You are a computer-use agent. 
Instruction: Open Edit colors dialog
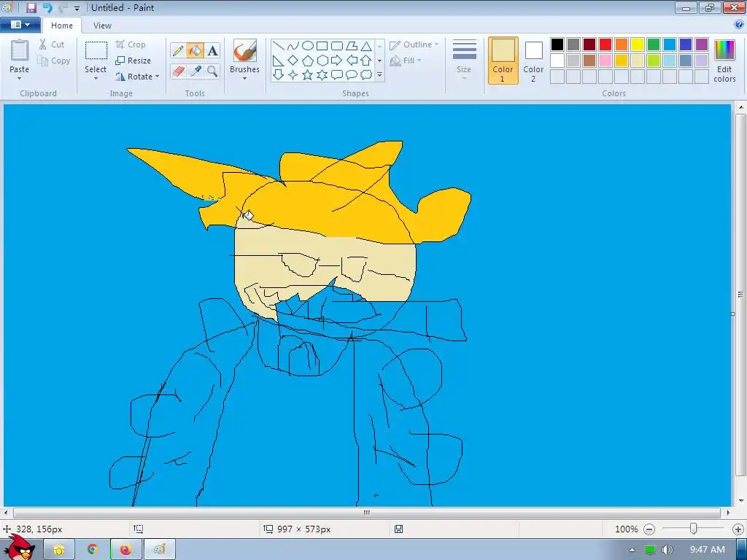[724, 61]
